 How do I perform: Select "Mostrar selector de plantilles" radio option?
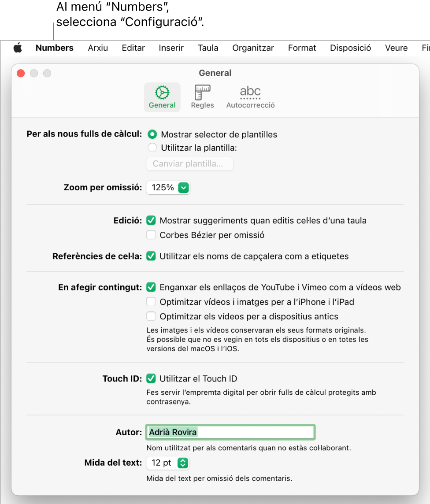pos(152,134)
